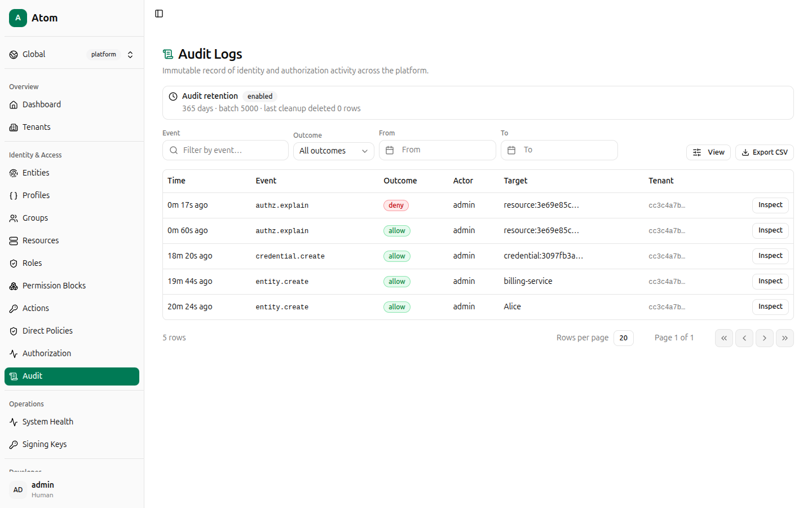Screen dimensions: 812x508
Task: Click the Event column header
Action: coord(266,181)
